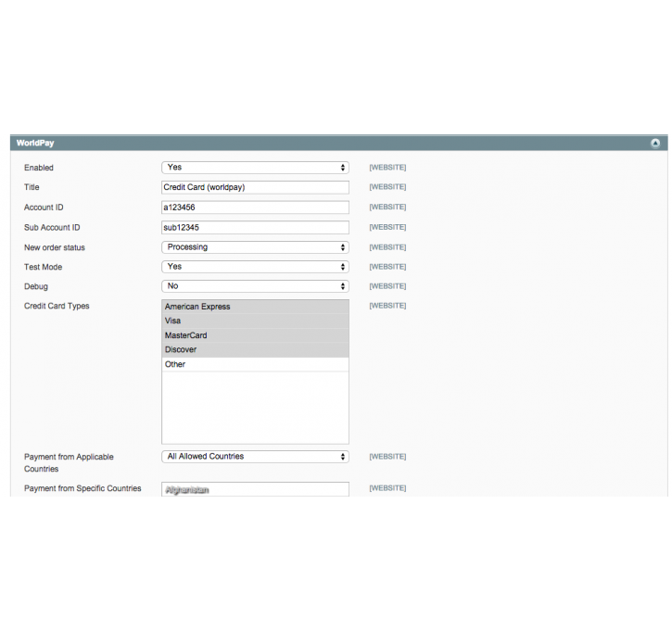Click the Account ID input field
Image resolution: width=672 pixels, height=630 pixels.
(x=256, y=208)
